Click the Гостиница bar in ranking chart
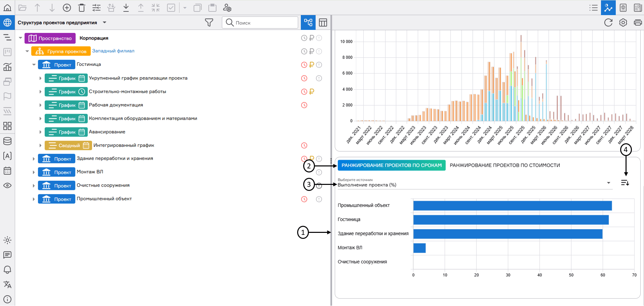This screenshot has width=644, height=306. (510, 220)
